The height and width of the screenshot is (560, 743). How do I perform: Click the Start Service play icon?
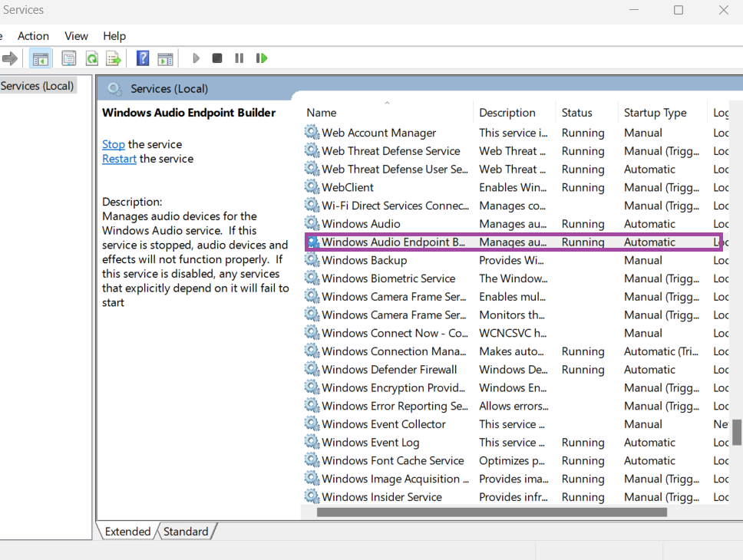point(196,58)
